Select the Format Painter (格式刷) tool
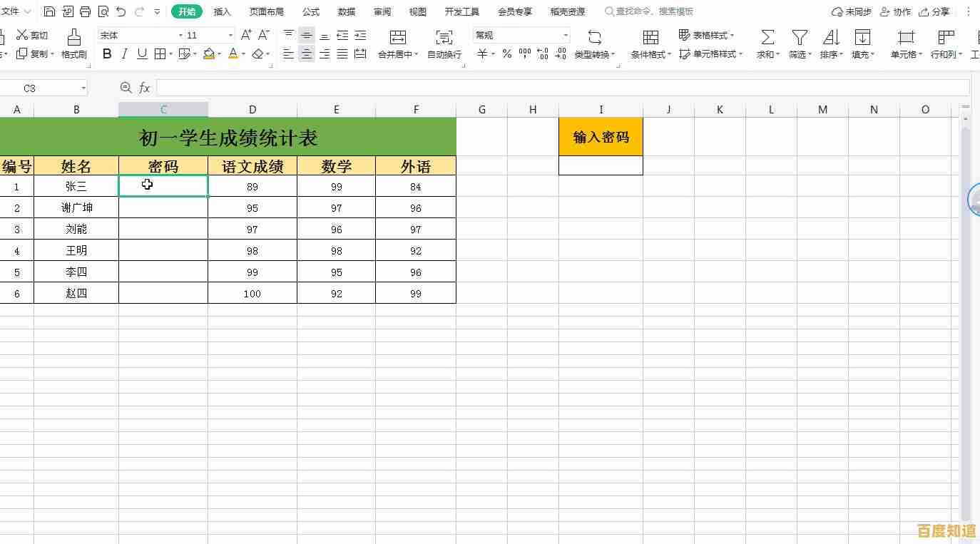Viewport: 980px width, 544px height. tap(73, 43)
